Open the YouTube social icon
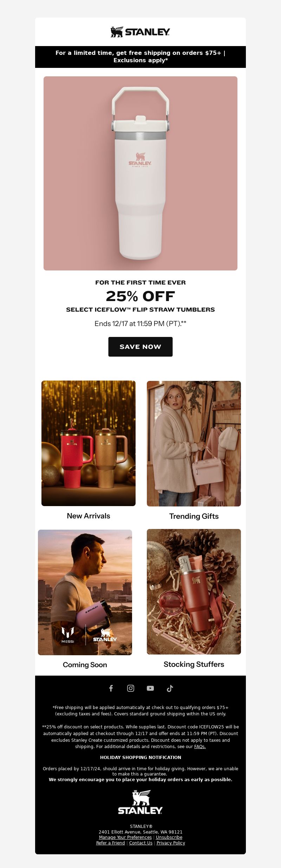 150,688
